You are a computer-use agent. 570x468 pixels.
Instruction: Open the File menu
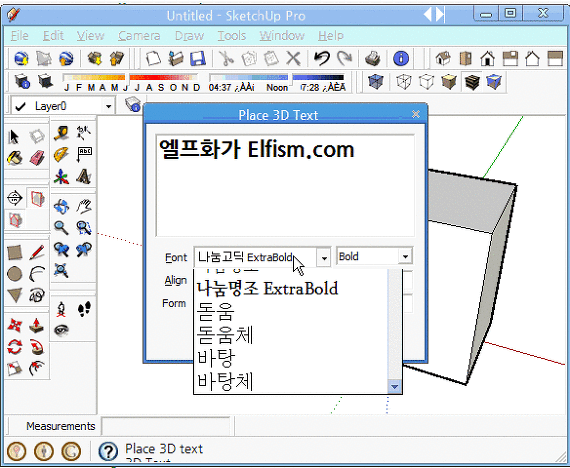20,36
